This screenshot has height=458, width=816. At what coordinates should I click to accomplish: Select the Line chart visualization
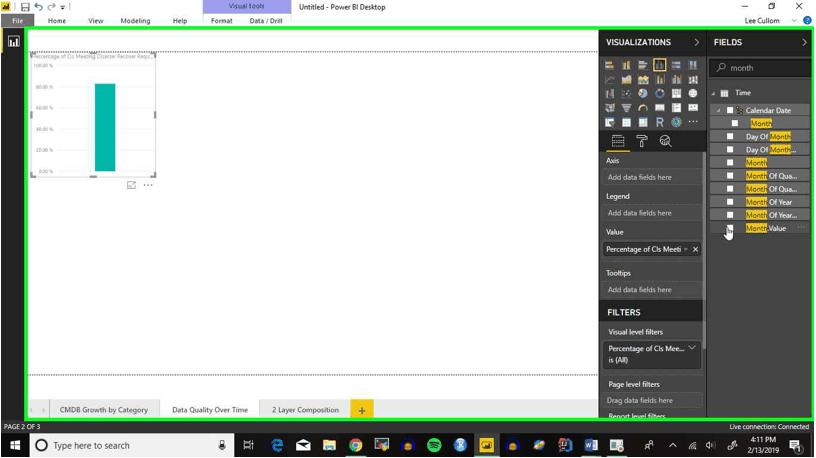(x=609, y=80)
